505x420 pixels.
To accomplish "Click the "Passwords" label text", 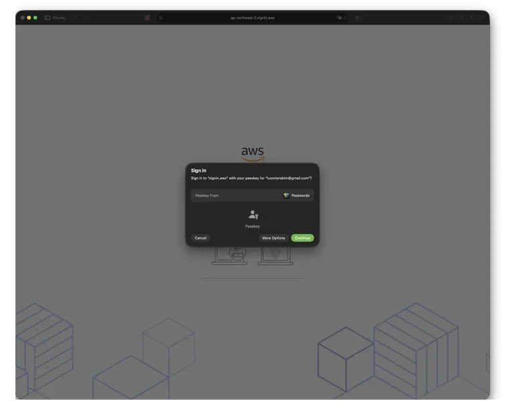I will pos(300,195).
